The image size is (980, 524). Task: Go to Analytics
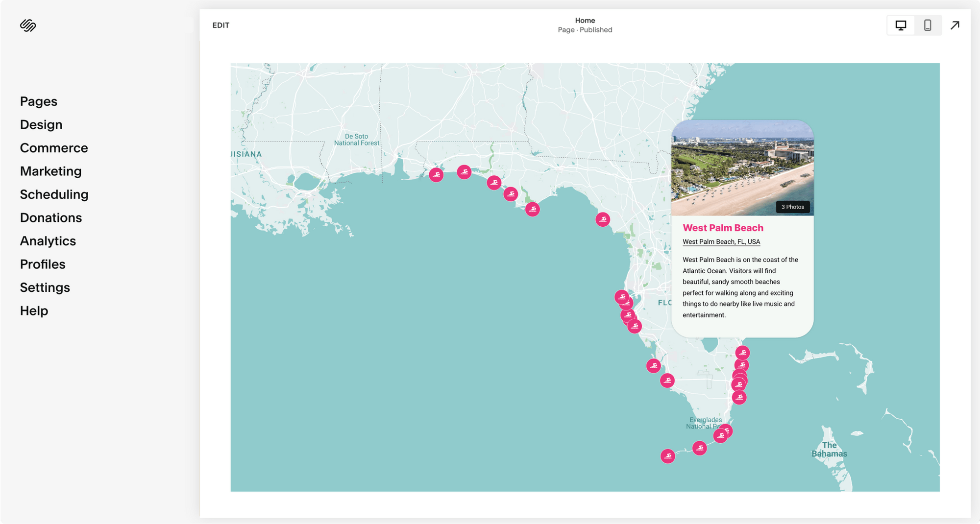(48, 240)
